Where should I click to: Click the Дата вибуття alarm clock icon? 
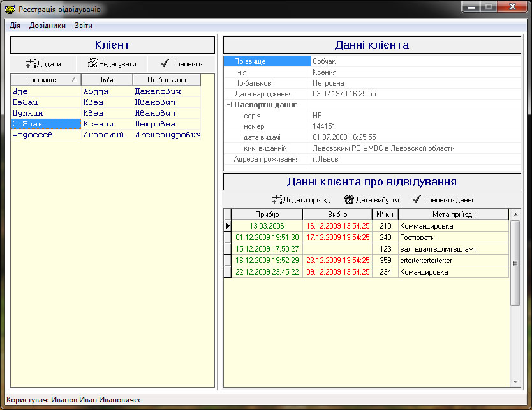point(349,200)
